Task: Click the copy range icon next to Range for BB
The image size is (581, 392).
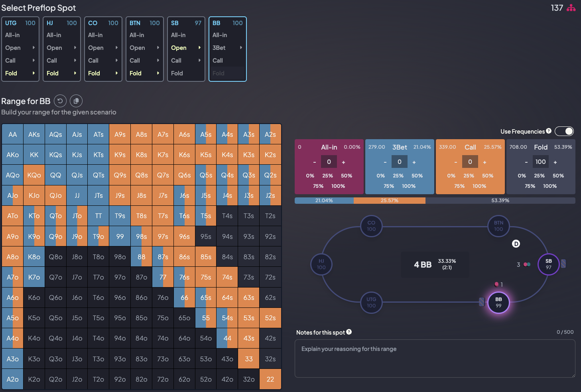Action: click(76, 101)
